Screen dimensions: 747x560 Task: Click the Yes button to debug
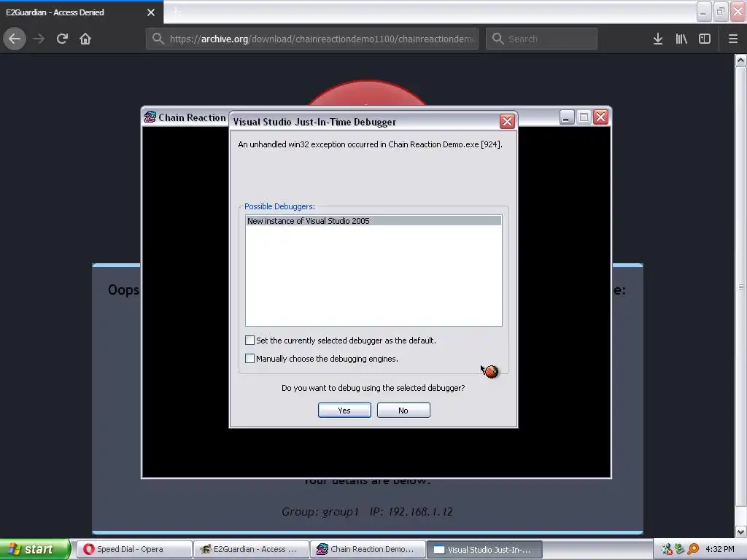(344, 410)
